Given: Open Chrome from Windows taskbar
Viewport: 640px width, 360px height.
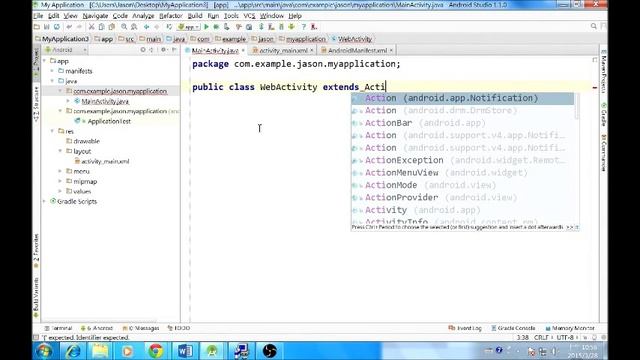Looking at the screenshot, I should [x=156, y=351].
